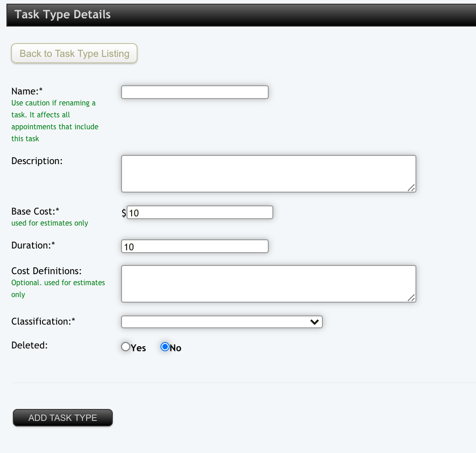This screenshot has height=453, width=476.
Task: Click the Back to Task Type Listing button
Action: tap(74, 54)
